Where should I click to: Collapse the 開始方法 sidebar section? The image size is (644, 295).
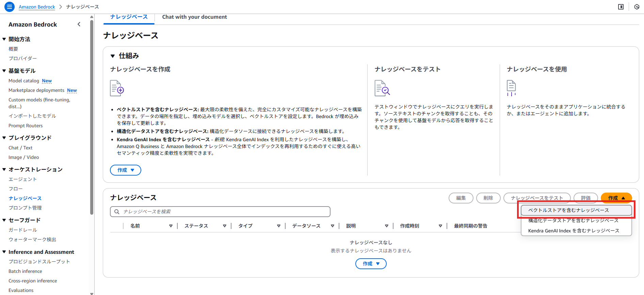4,39
